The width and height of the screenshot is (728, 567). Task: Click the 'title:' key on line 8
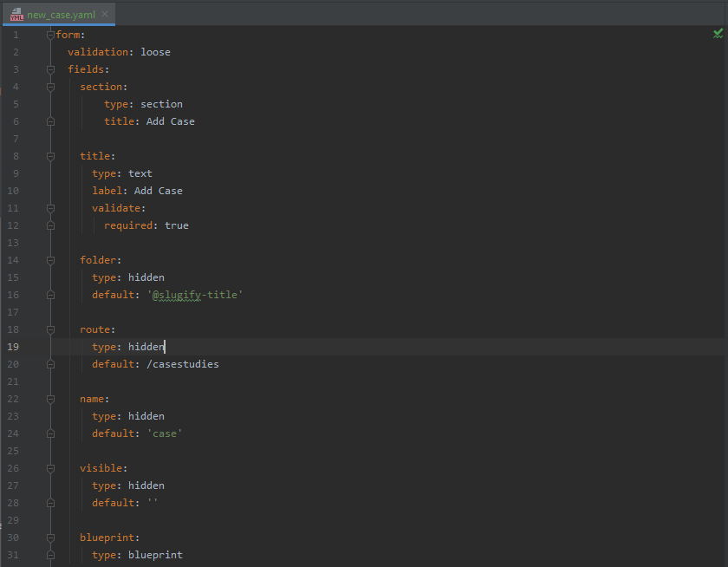[97, 156]
